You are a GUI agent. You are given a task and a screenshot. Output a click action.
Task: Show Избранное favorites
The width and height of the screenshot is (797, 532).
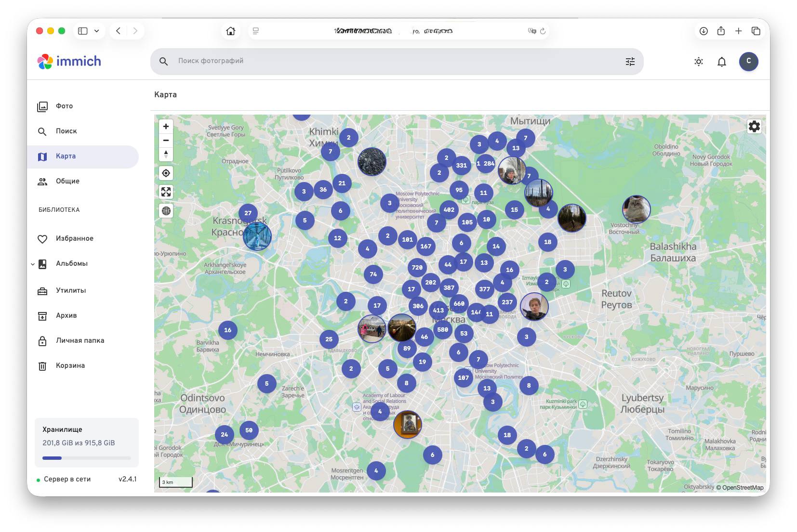(83, 239)
